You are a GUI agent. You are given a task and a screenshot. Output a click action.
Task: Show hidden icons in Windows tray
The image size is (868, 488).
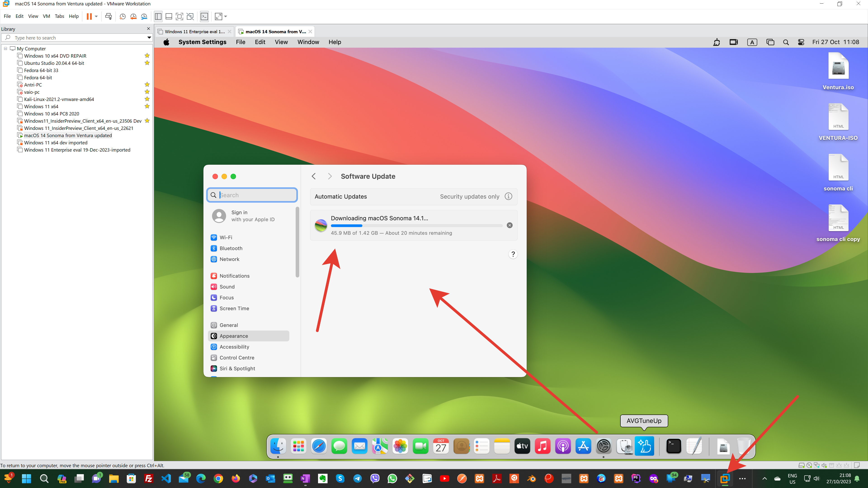(x=764, y=479)
